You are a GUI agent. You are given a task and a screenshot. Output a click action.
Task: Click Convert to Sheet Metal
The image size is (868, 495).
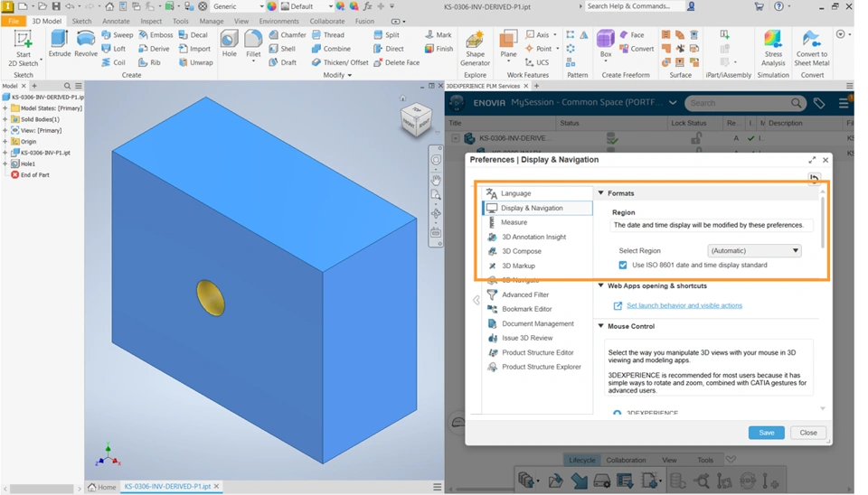click(x=812, y=49)
